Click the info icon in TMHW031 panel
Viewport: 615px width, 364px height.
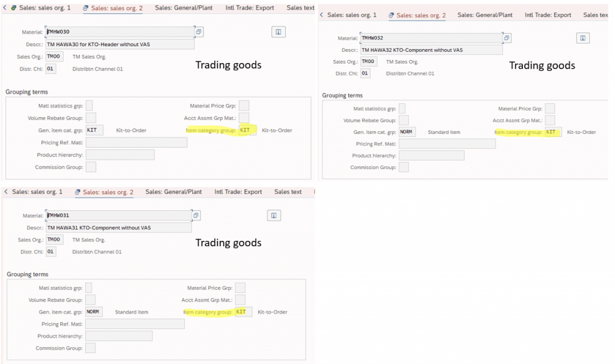point(274,216)
